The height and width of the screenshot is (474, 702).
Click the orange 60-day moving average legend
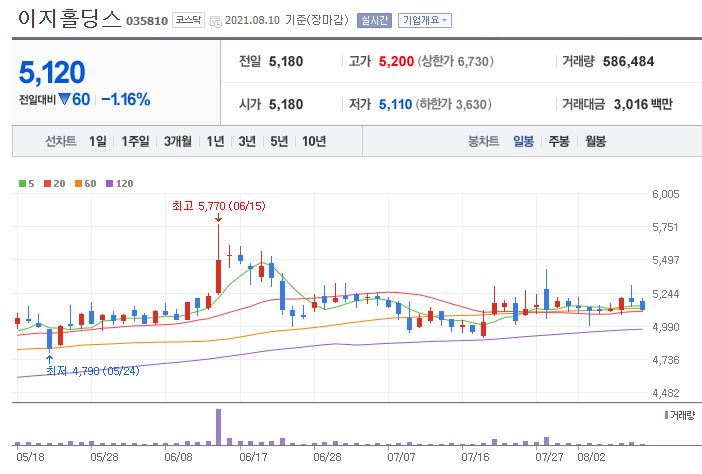pyautogui.click(x=86, y=184)
